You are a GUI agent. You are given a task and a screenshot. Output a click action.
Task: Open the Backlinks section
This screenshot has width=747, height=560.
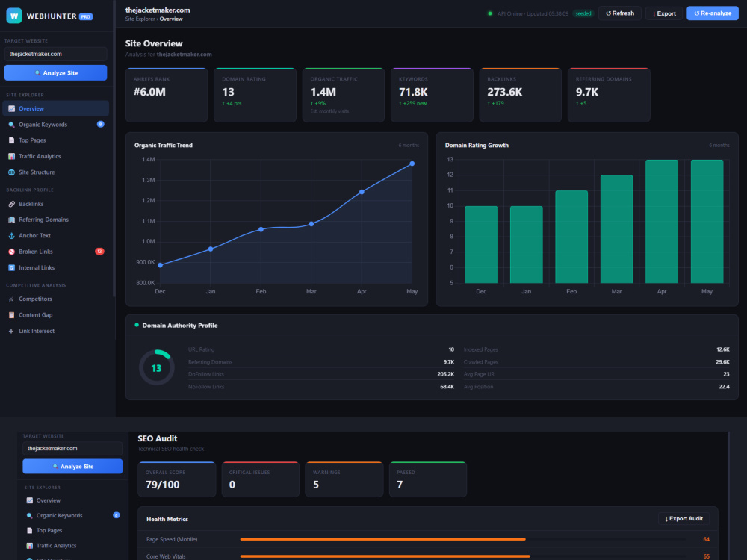tap(56, 204)
